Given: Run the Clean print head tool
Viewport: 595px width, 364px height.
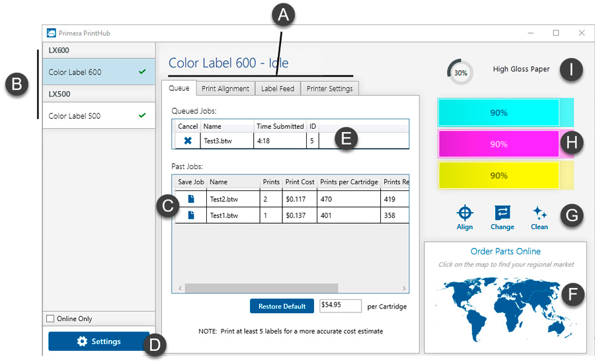Looking at the screenshot, I should point(539,217).
